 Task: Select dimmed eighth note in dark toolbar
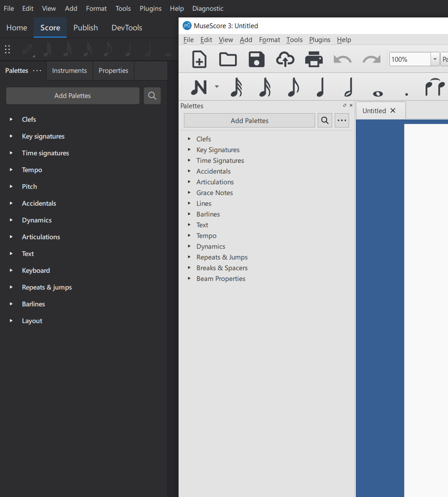pos(108,50)
